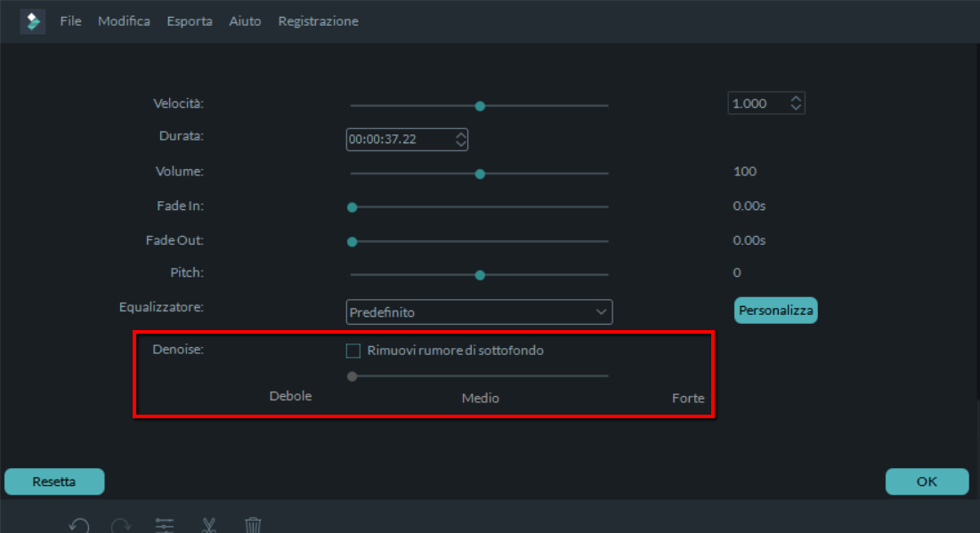Click the trash delete icon

(x=253, y=525)
